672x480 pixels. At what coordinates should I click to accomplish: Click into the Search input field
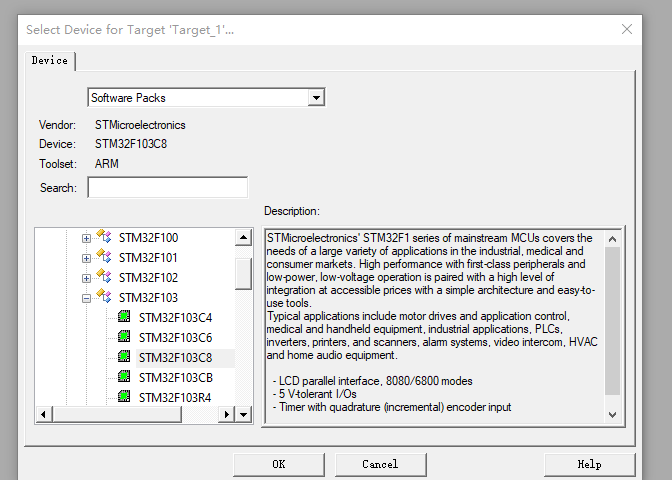(x=168, y=188)
